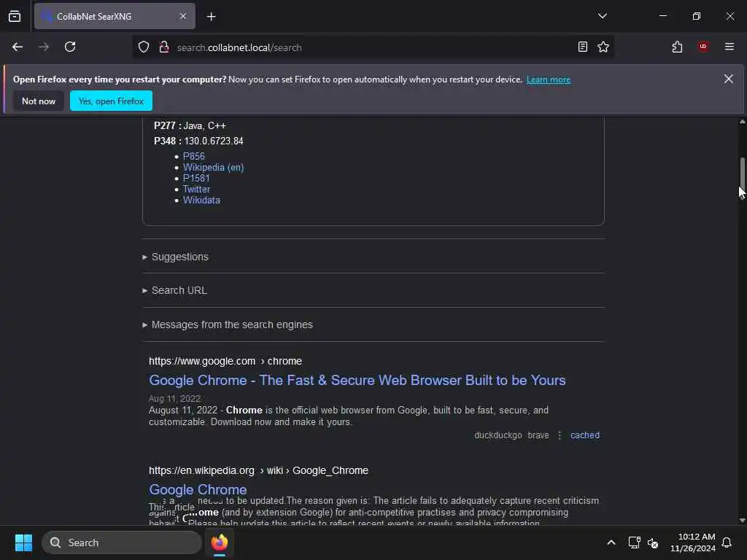Click the Not now button
The height and width of the screenshot is (560, 747).
tap(39, 101)
